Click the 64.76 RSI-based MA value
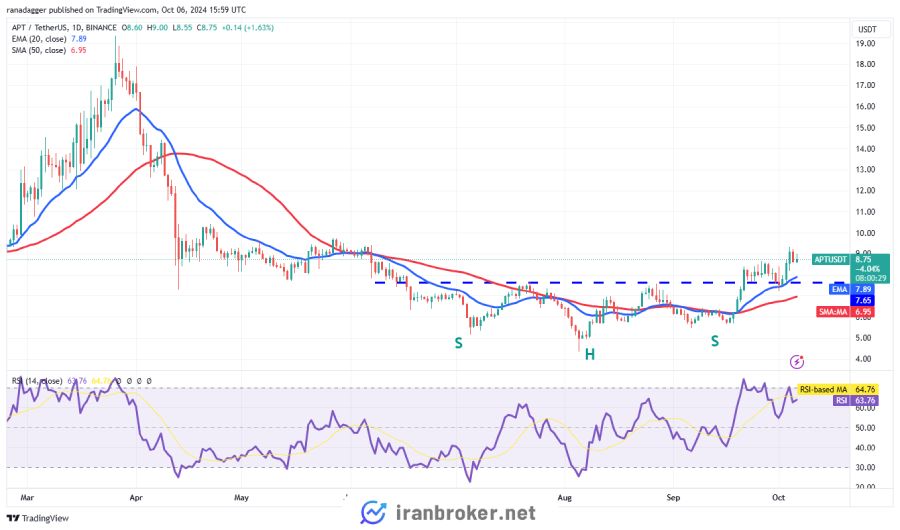Viewport: 900px width, 530px height. click(x=864, y=389)
